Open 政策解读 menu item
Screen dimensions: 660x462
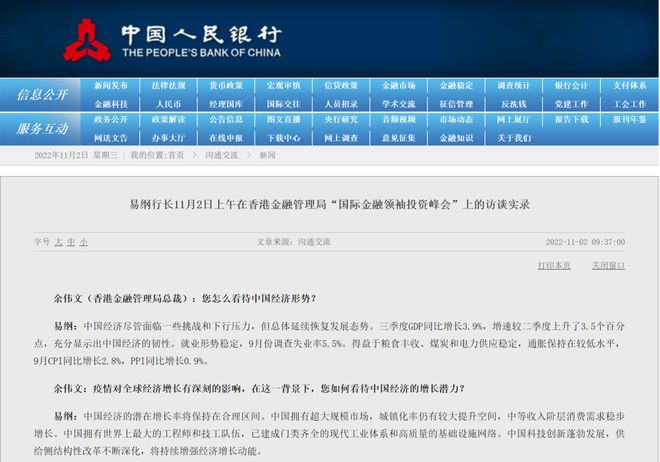(x=168, y=120)
